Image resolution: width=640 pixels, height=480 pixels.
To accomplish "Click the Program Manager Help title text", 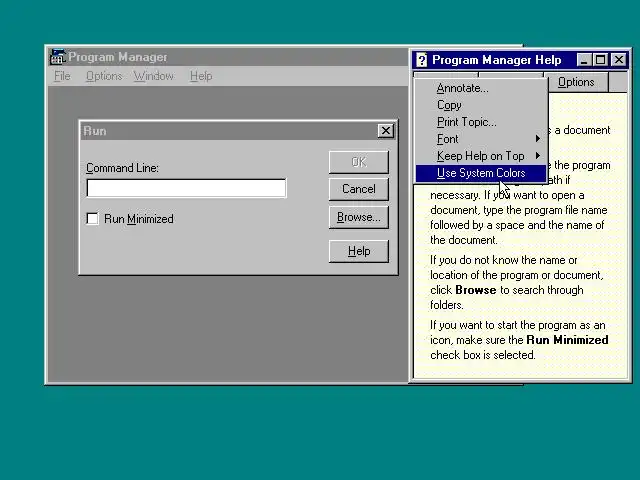I will coord(497,60).
